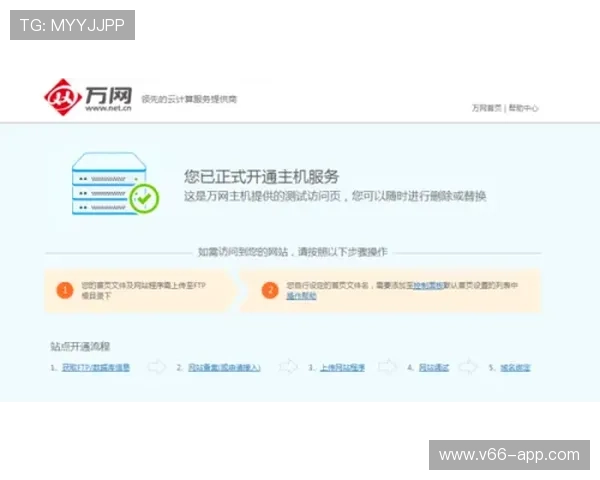Viewport: 600px width, 480px height.
Task: Follow the 控制面板 link in step 2
Action: point(428,285)
